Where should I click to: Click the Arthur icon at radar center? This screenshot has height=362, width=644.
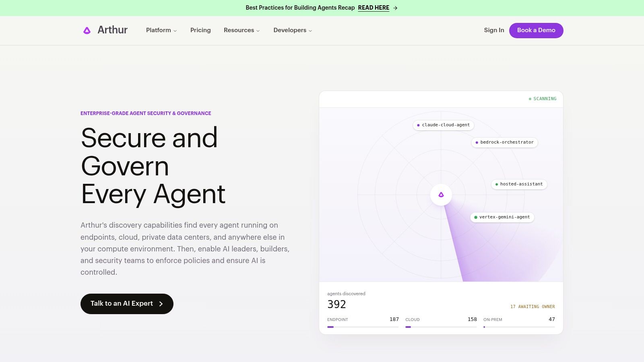click(441, 195)
